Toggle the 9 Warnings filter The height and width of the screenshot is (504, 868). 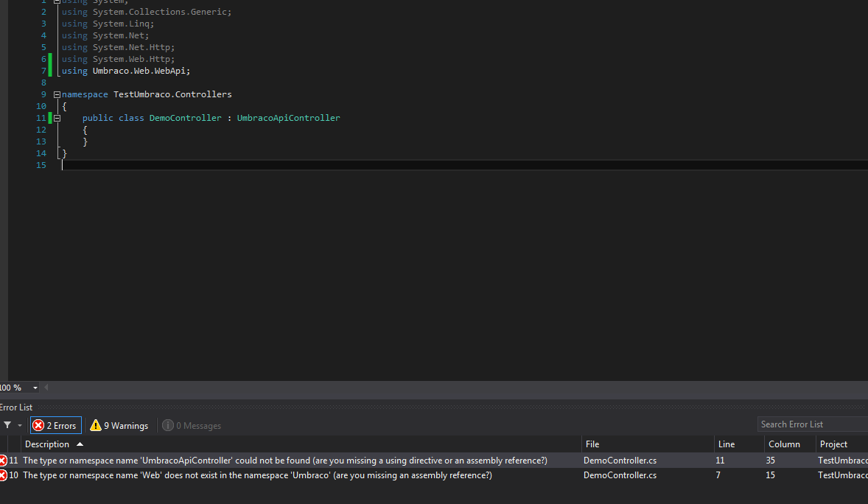[x=119, y=425]
